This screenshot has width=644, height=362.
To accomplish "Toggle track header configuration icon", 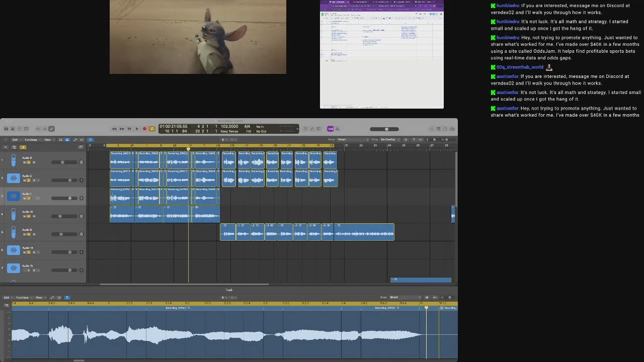I will point(81,147).
